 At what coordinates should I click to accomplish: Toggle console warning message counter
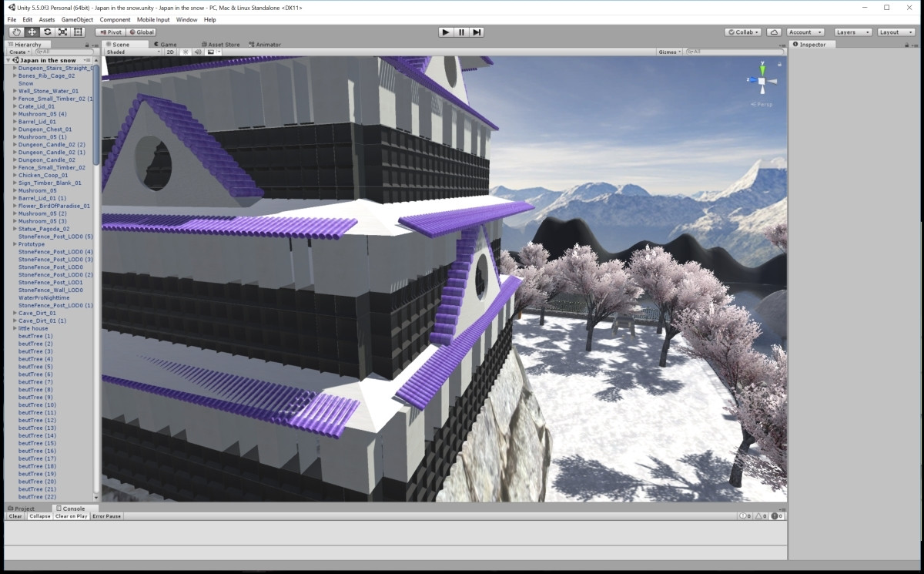pos(762,516)
